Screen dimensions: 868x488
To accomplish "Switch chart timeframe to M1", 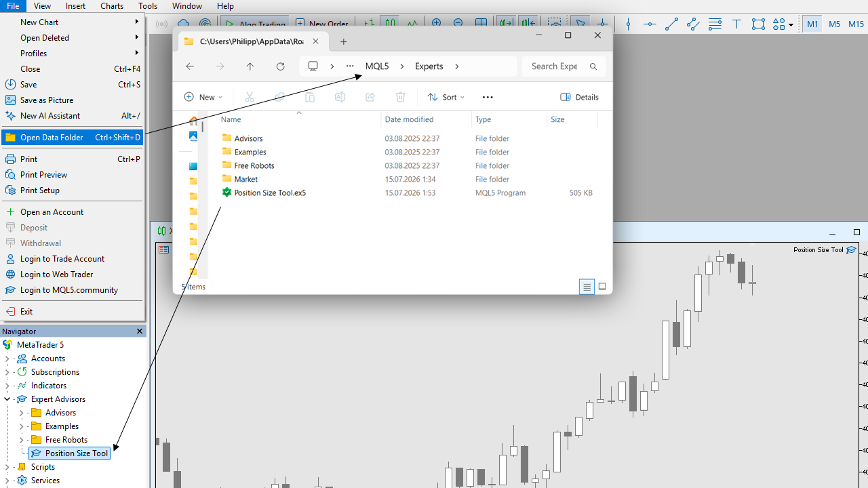I will click(812, 24).
